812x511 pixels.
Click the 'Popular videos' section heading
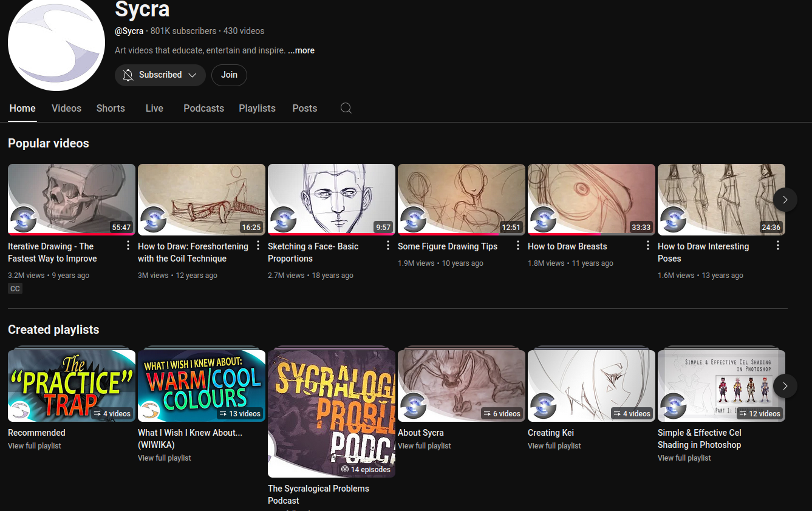(x=49, y=143)
